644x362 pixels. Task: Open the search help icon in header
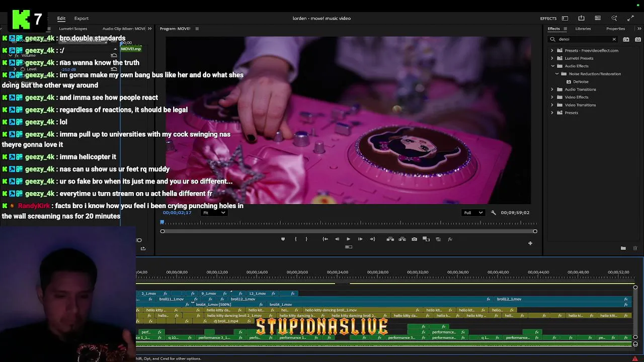click(x=614, y=18)
